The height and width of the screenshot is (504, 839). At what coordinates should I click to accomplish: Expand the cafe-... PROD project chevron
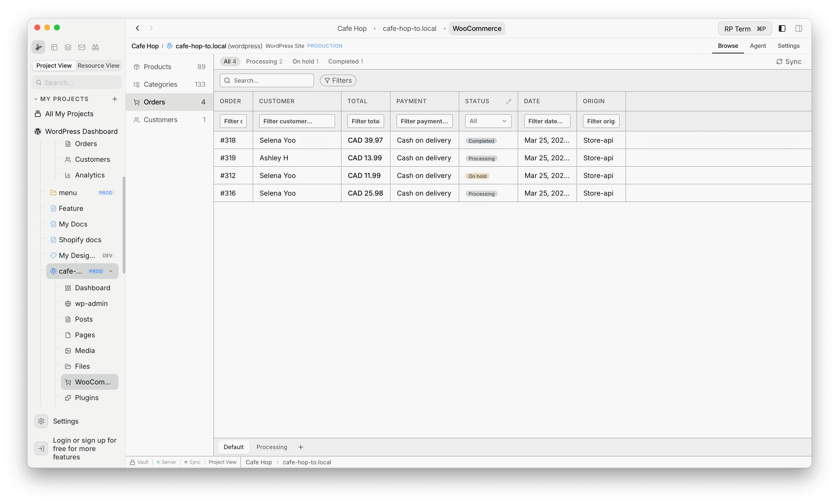111,271
